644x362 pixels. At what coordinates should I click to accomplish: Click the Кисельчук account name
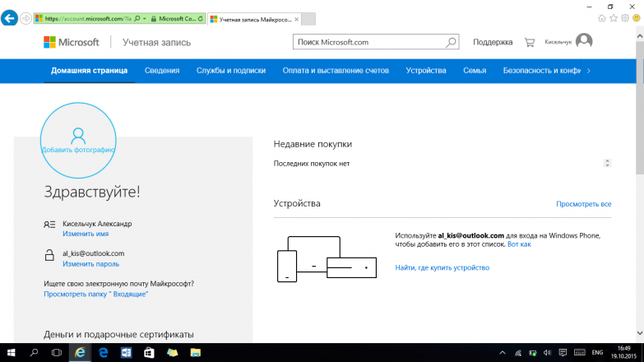(x=558, y=42)
